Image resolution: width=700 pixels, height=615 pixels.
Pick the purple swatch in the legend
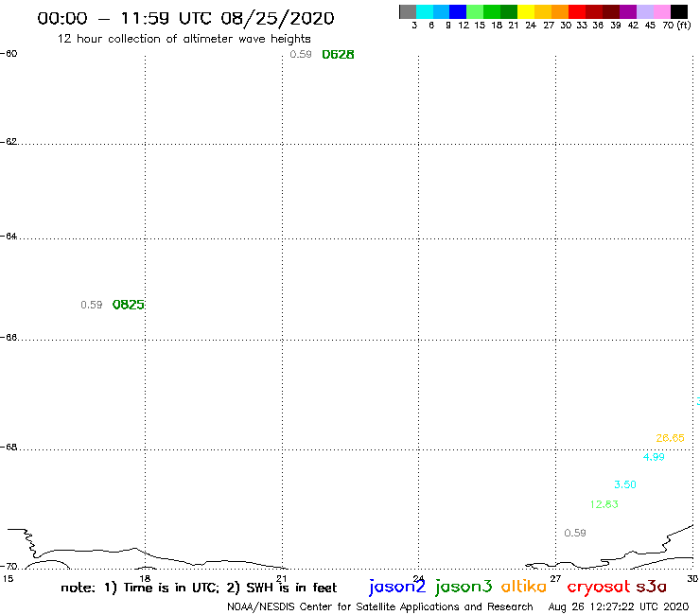click(x=628, y=11)
